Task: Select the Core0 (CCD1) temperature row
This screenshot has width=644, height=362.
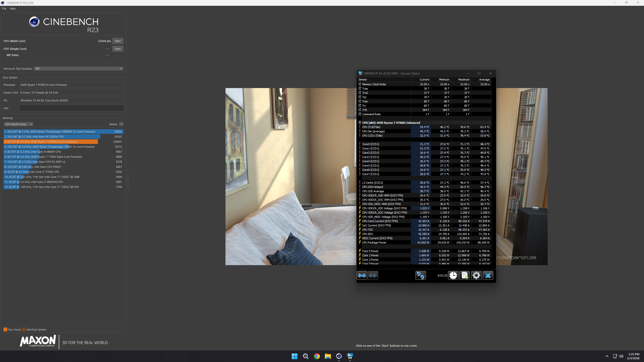Action: coord(424,144)
